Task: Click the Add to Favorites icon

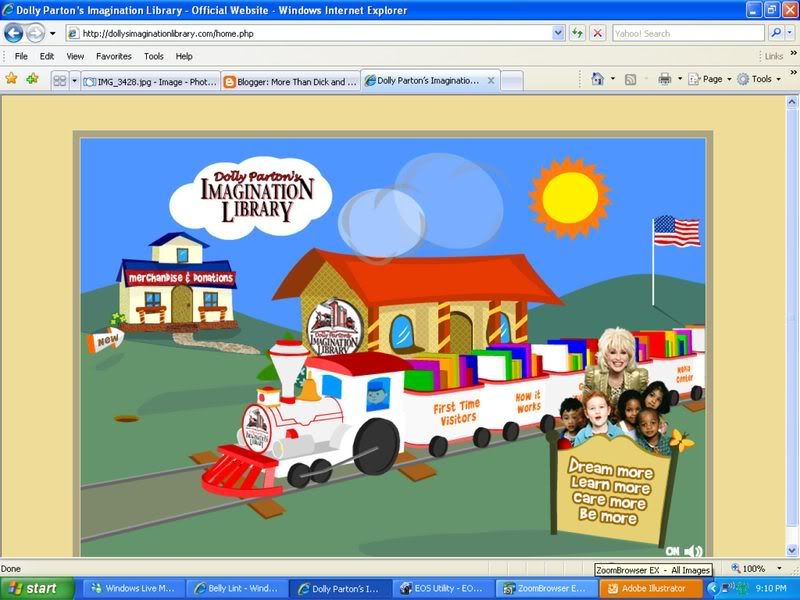Action: tap(32, 79)
